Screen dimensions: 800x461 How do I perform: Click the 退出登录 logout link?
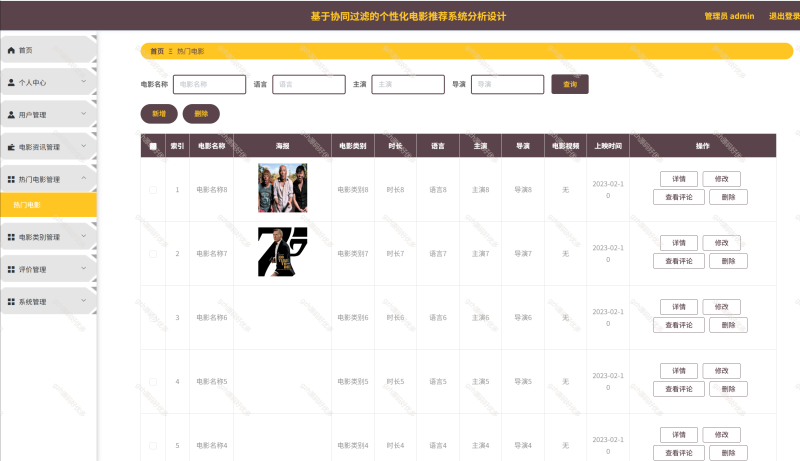pyautogui.click(x=783, y=16)
